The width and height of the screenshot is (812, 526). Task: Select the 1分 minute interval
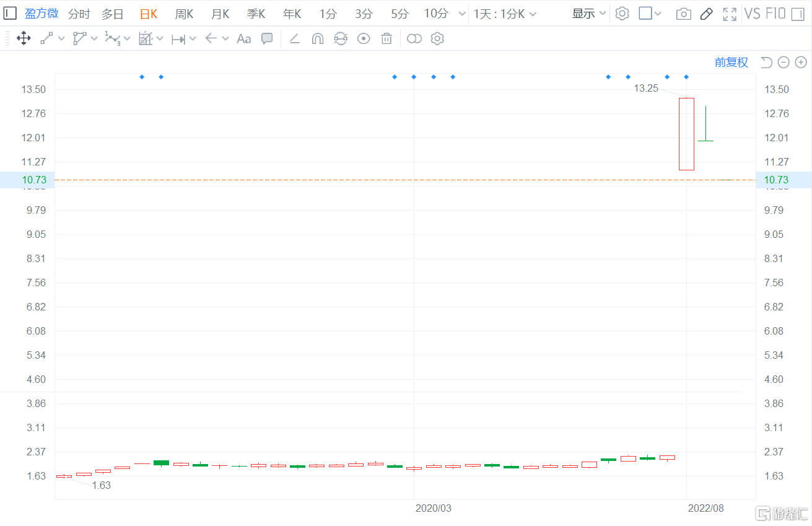[328, 14]
